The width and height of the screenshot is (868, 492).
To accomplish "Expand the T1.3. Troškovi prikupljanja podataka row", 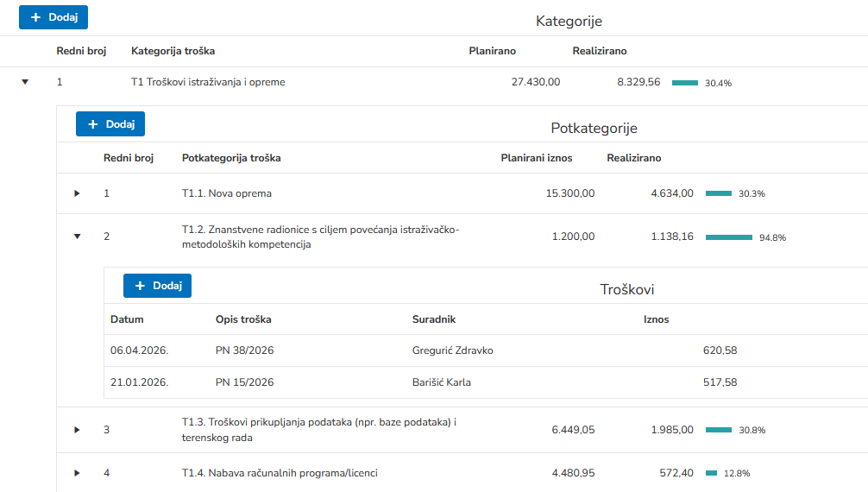I will [77, 430].
